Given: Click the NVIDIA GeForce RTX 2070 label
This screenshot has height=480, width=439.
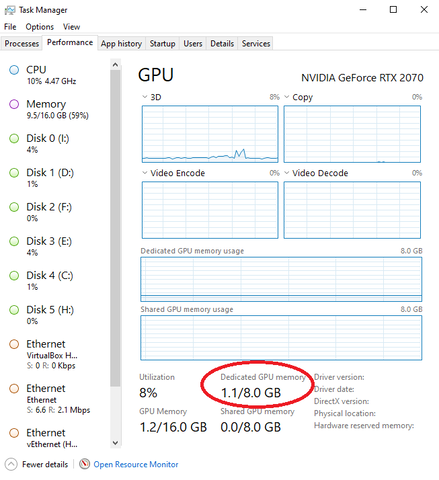Looking at the screenshot, I should tap(362, 78).
